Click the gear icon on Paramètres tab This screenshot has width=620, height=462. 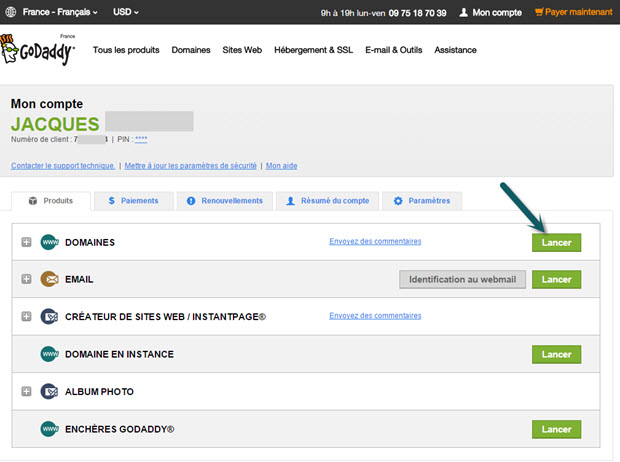tap(398, 201)
